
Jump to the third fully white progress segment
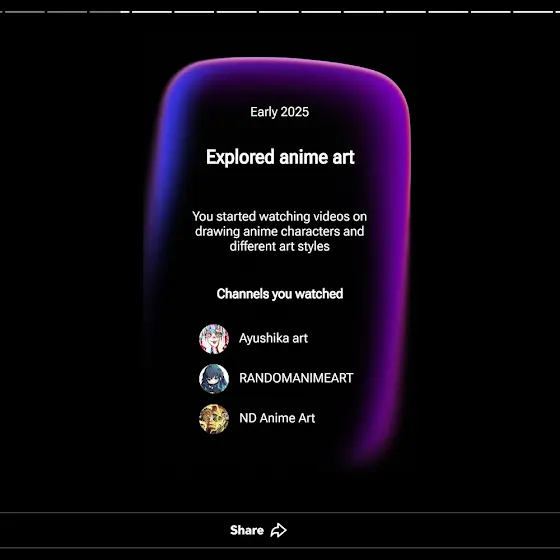coord(237,12)
